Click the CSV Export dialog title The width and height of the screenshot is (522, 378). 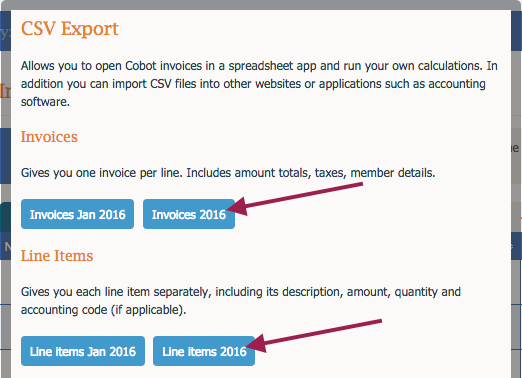point(70,28)
